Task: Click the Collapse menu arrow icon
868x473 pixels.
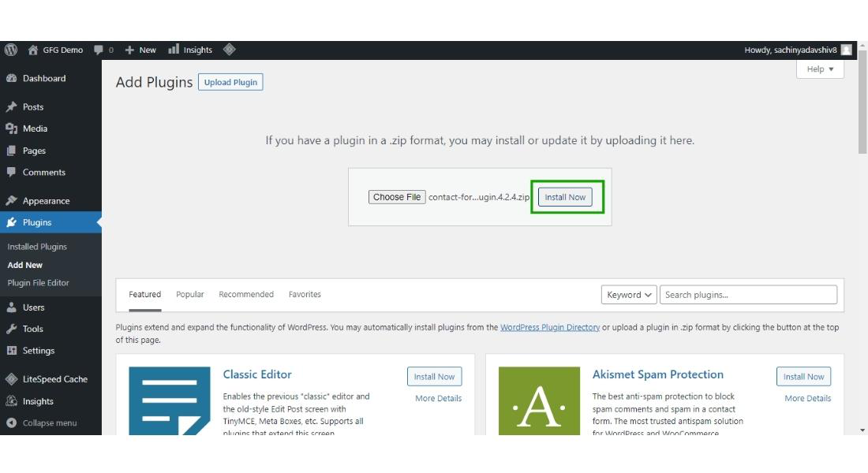Action: click(x=12, y=423)
